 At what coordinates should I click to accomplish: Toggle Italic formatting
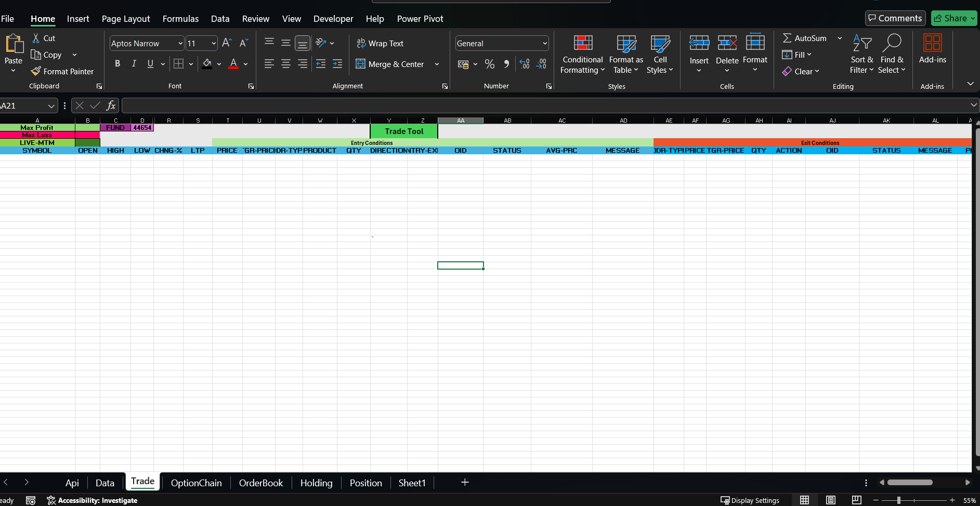click(134, 63)
